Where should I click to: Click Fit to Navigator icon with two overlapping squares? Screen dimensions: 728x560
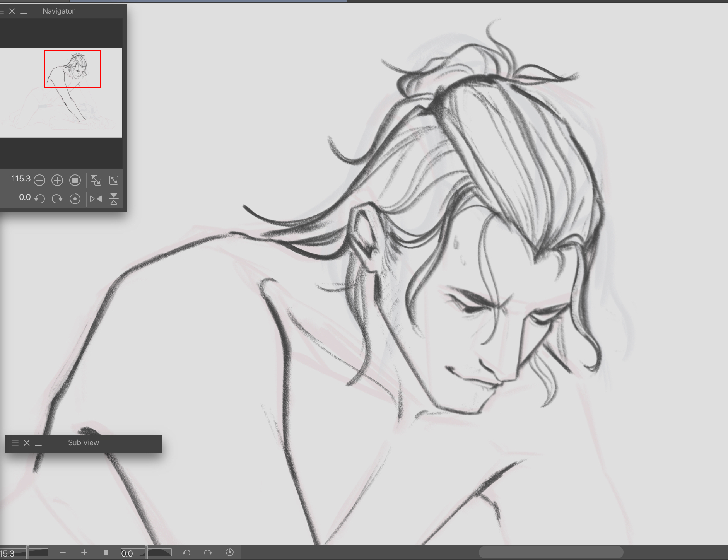tap(96, 180)
